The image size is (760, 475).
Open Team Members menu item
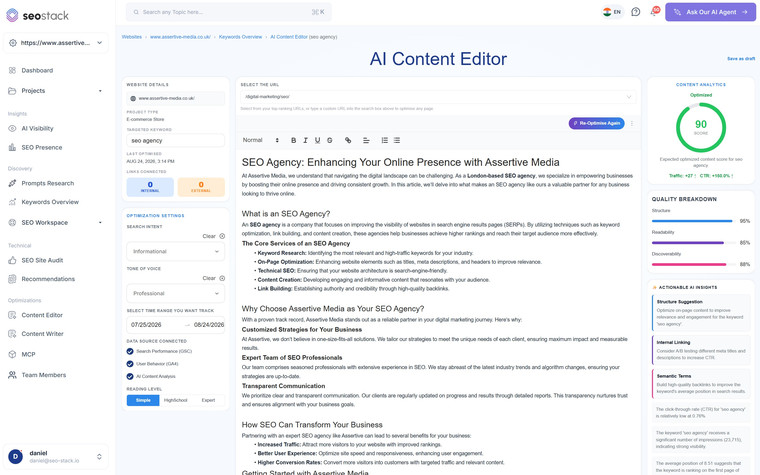click(x=44, y=375)
